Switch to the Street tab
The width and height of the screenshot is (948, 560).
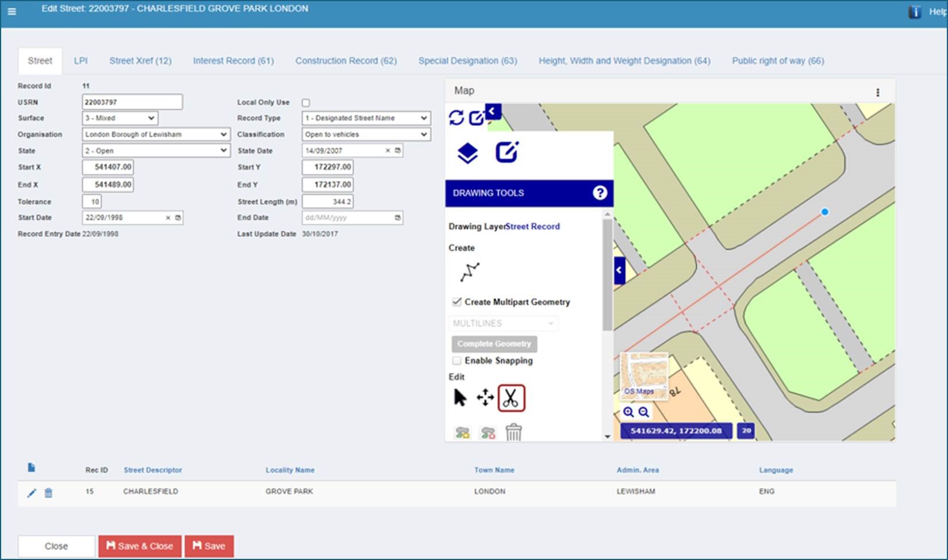click(x=40, y=61)
